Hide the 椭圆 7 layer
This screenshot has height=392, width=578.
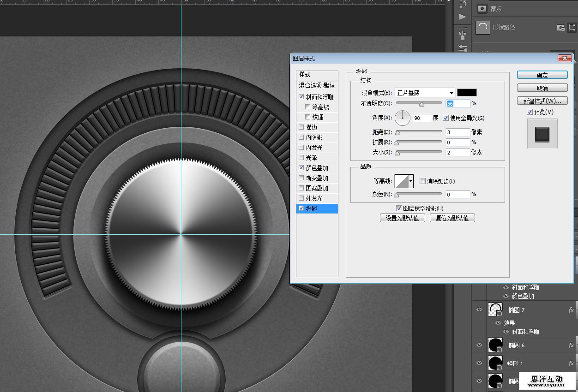479,310
